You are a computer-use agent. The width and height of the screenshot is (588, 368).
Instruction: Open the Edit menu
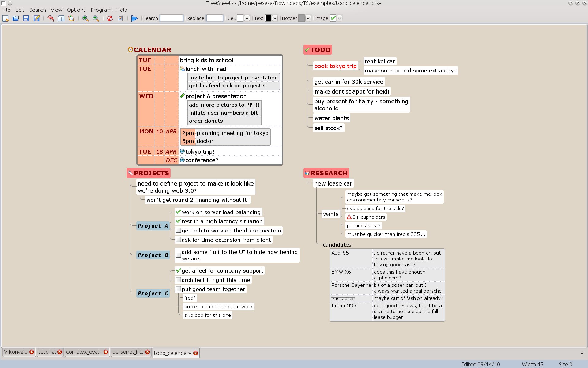tap(20, 10)
